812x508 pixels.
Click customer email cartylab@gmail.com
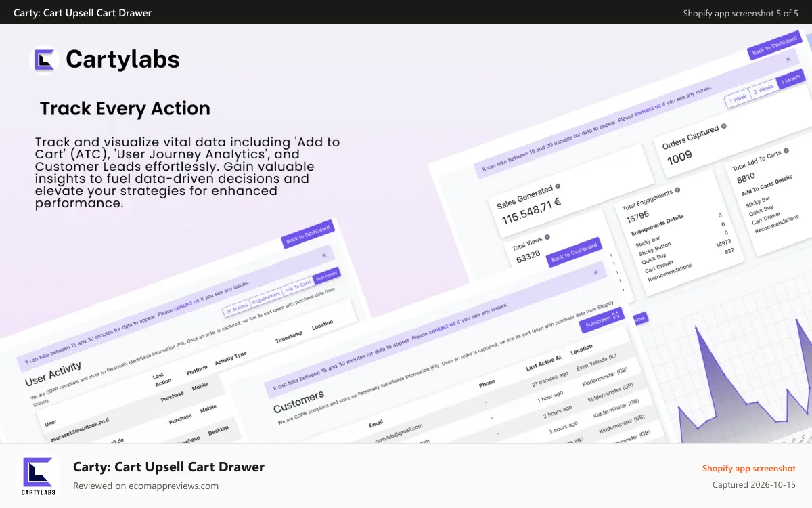click(x=399, y=433)
